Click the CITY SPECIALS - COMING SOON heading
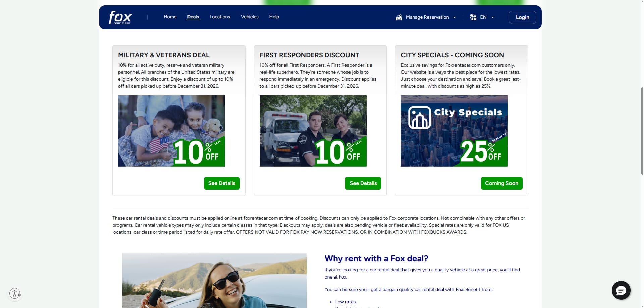Image resolution: width=644 pixels, height=308 pixels. (452, 55)
